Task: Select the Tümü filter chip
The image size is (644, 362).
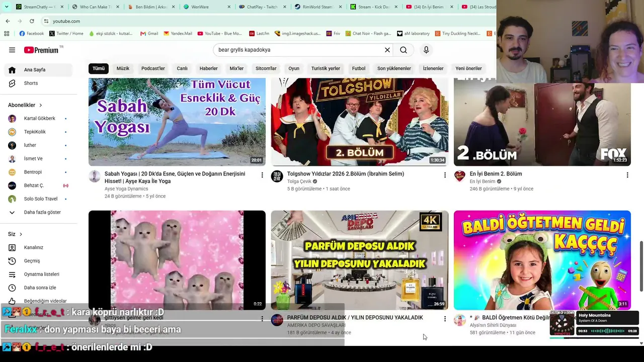Action: click(99, 68)
